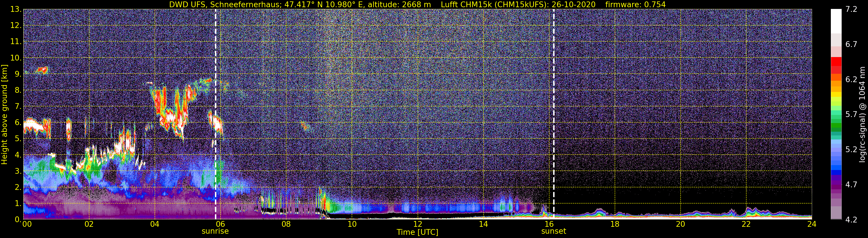Click the '02' time tick label

coord(89,224)
